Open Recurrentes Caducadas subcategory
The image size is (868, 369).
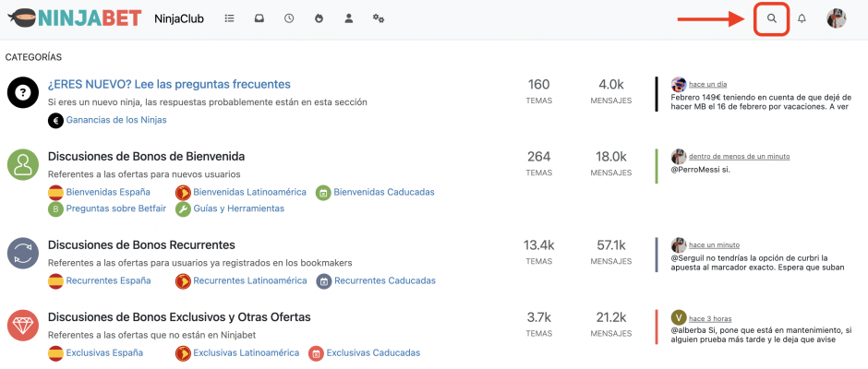(385, 280)
